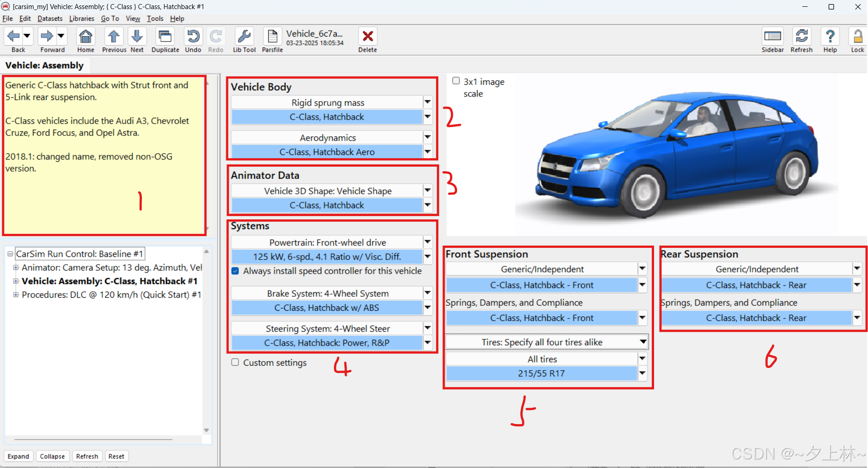The height and width of the screenshot is (468, 868).
Task: Open the Go To menu
Action: [x=110, y=19]
